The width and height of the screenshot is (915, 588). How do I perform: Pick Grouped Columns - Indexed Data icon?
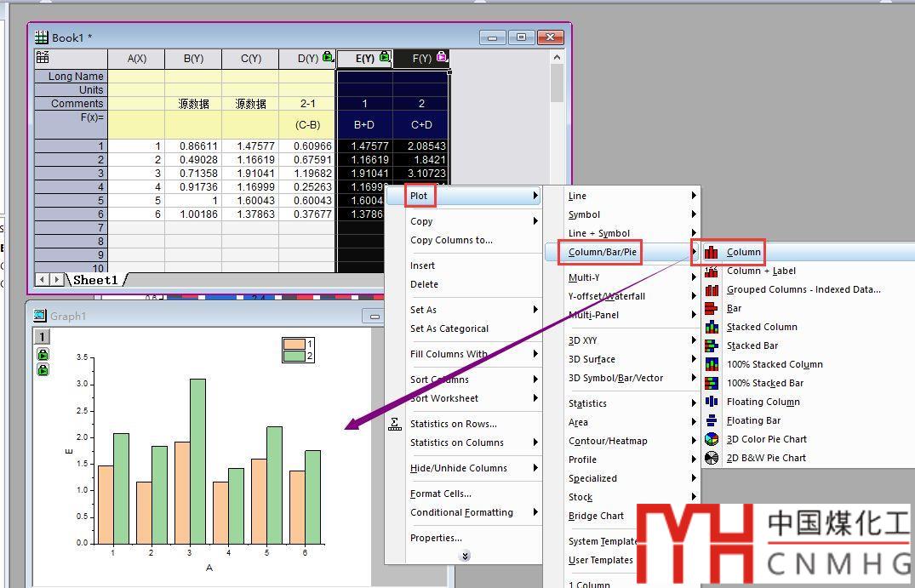[711, 289]
